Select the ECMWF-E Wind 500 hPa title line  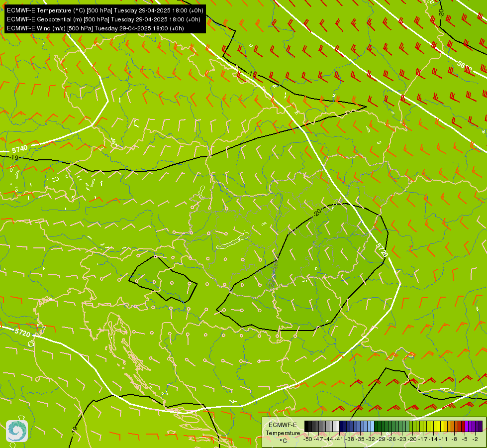[x=96, y=28]
